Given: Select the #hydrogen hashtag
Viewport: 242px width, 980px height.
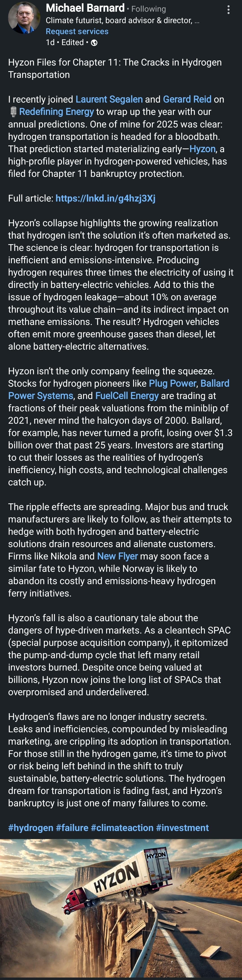Looking at the screenshot, I should 31,828.
